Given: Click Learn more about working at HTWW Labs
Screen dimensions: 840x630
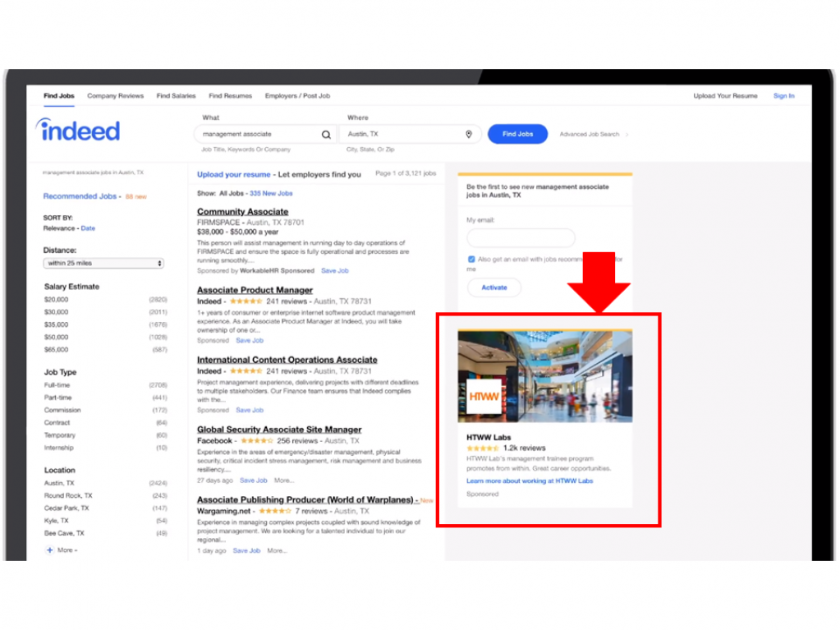Looking at the screenshot, I should (530, 481).
